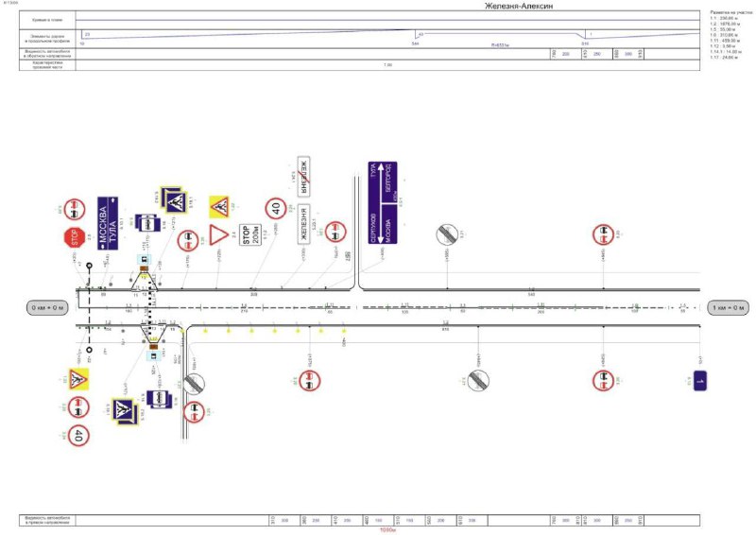Select the yellow pedestrian warning sign below the road

[x=78, y=379]
